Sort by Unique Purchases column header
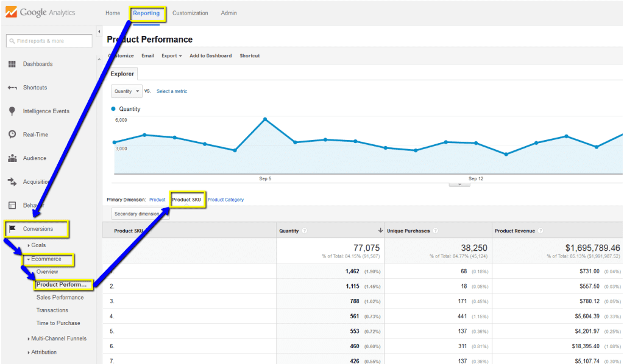 point(408,231)
